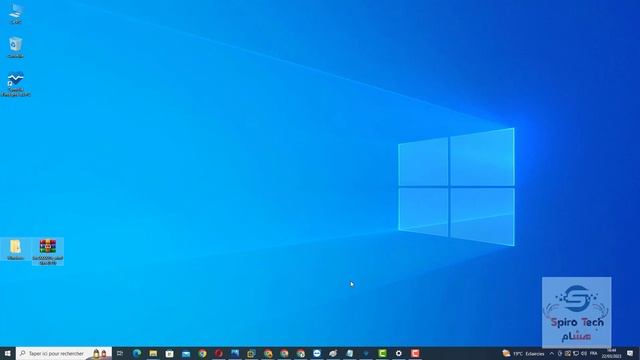Select the Ce PC desktop icon
This screenshot has height=360, width=640.
click(x=16, y=14)
